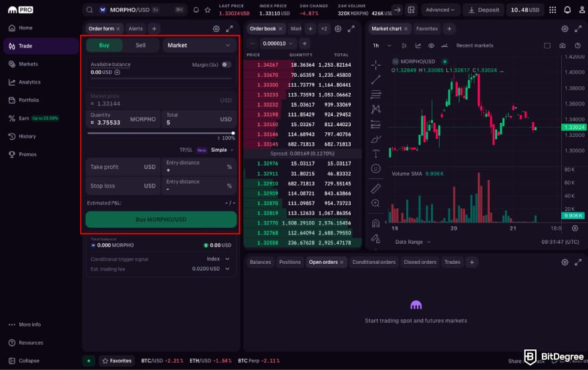Click the Buy MORPHO/USD button
This screenshot has width=588, height=370.
point(161,219)
